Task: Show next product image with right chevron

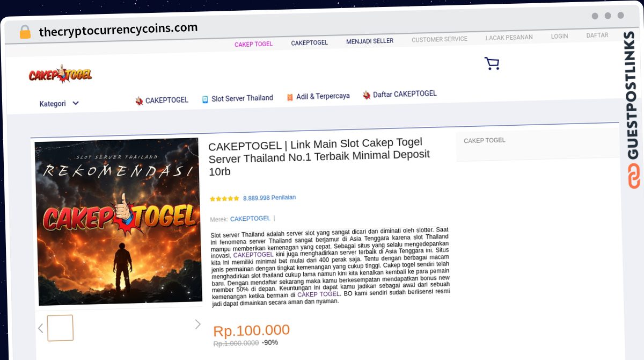Action: (197, 324)
